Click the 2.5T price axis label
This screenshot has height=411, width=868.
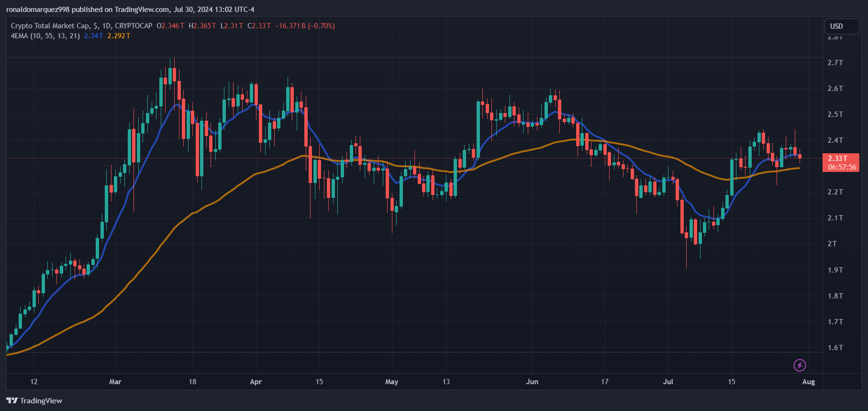(835, 114)
